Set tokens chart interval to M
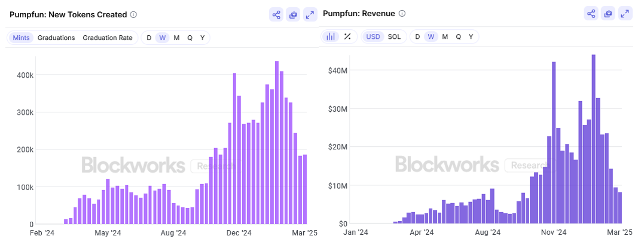 pos(176,38)
